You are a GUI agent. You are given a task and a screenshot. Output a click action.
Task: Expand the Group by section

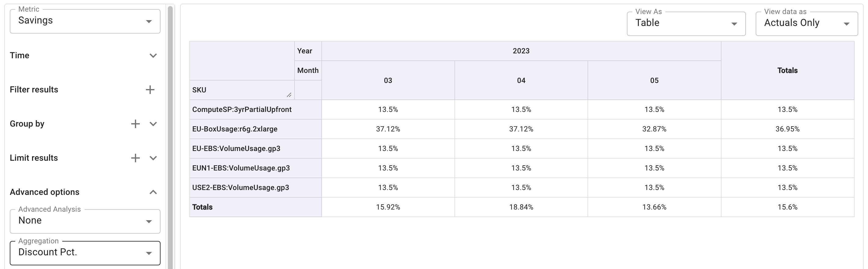153,124
